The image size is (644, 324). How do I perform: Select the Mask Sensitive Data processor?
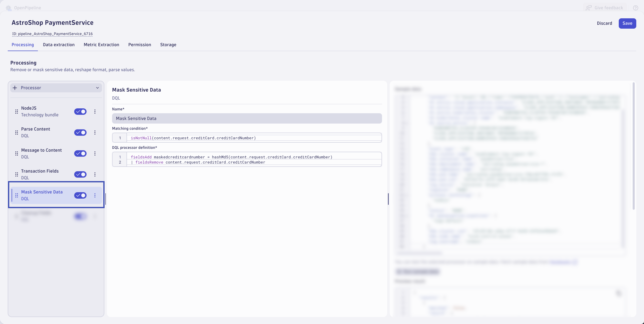click(56, 195)
